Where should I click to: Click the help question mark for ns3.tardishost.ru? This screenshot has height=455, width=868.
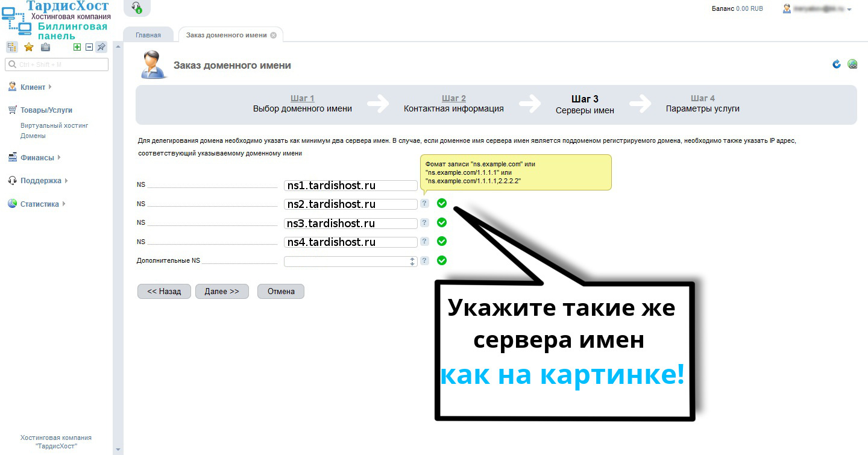point(424,223)
